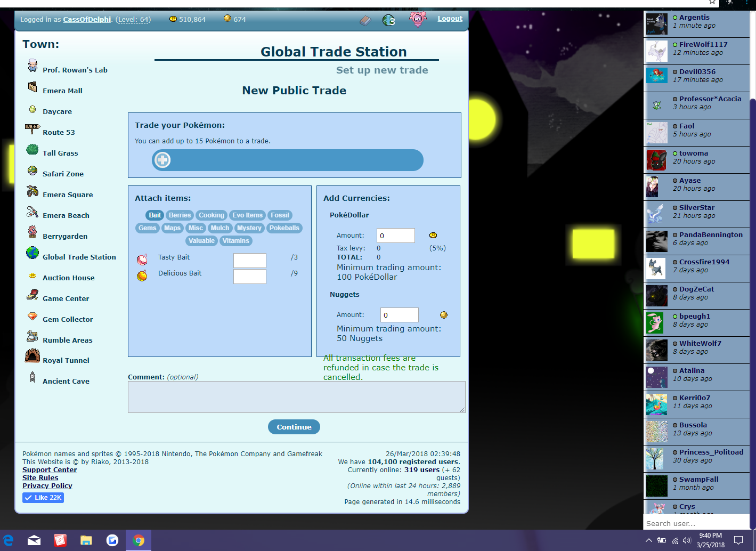The height and width of the screenshot is (551, 756).
Task: Switch to the Mystery item tab
Action: click(249, 228)
